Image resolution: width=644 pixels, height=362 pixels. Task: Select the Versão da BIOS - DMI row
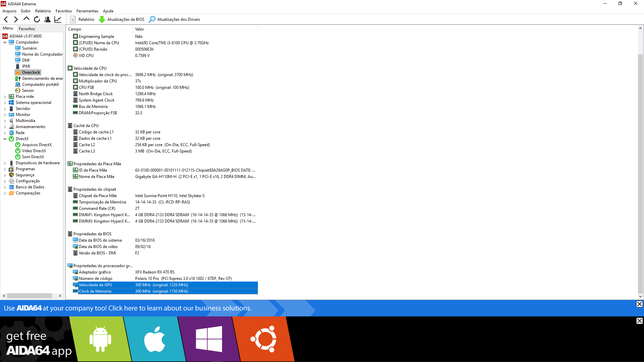click(162, 253)
